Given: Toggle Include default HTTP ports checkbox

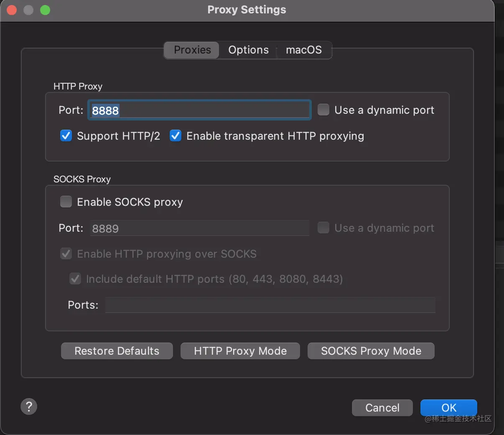Looking at the screenshot, I should (x=75, y=279).
